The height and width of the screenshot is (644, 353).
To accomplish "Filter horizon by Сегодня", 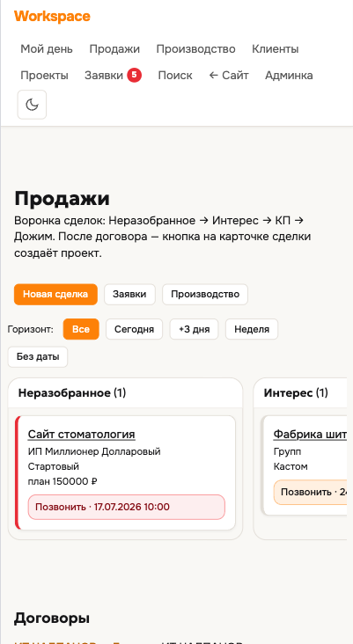I will 134,329.
